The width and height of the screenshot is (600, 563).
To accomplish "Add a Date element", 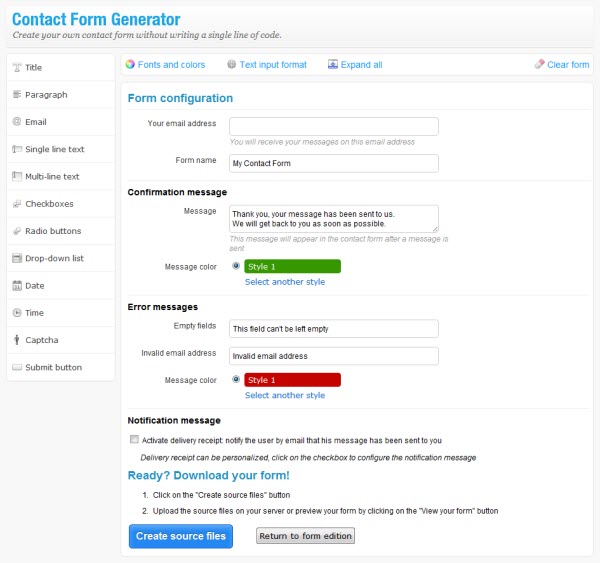I will [x=61, y=286].
